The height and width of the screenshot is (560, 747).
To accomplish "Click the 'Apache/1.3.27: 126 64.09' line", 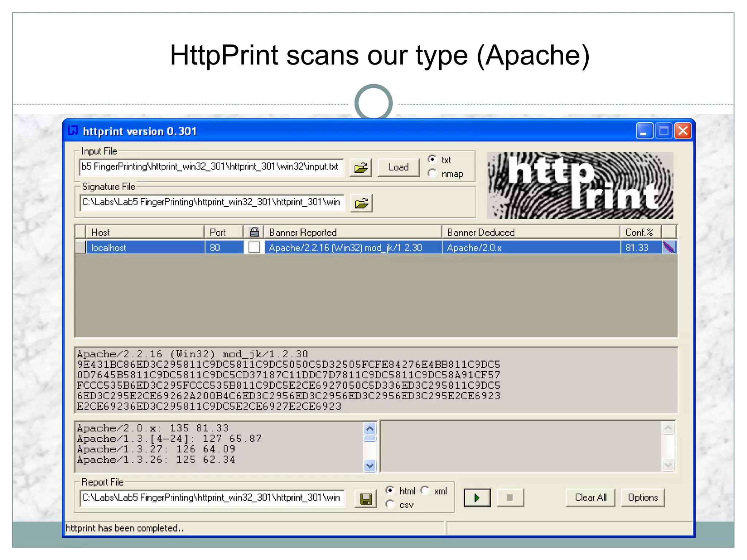I will click(x=156, y=449).
